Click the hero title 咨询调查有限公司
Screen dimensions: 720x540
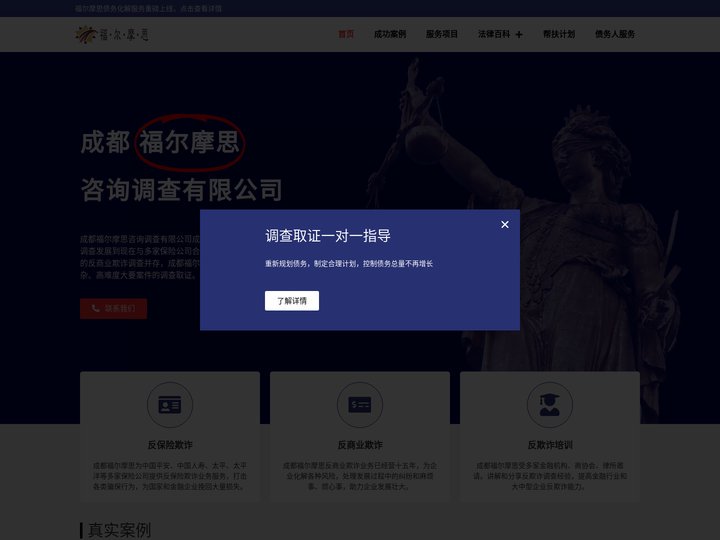click(181, 190)
